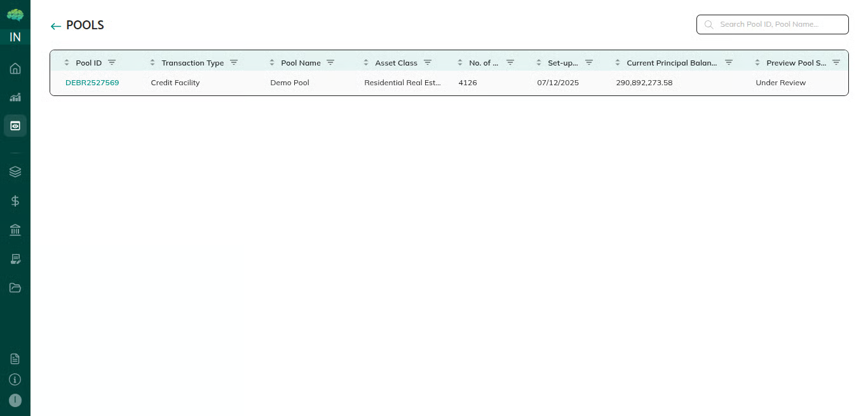Image resolution: width=868 pixels, height=416 pixels.
Task: Select the preview eye icon in sidebar
Action: [x=15, y=126]
